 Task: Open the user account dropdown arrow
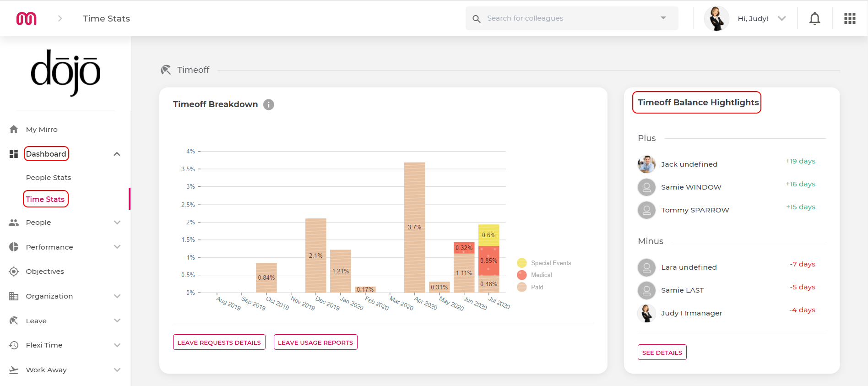(x=782, y=18)
